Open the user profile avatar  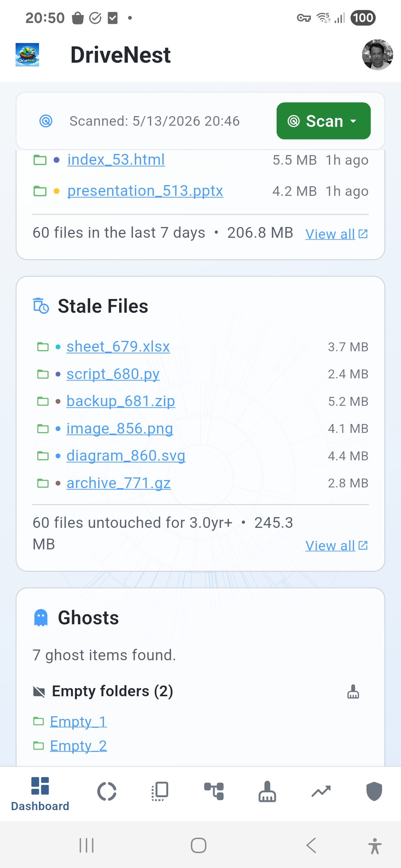coord(378,55)
